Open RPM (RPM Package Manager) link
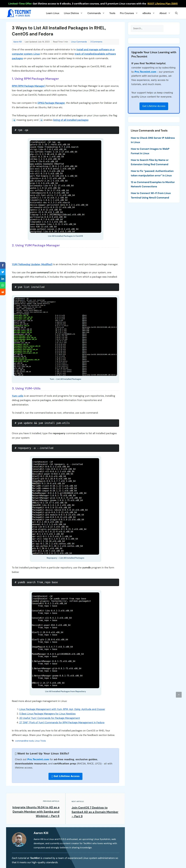Image resolution: width=186 pixels, height=868 pixels. coord(29,86)
